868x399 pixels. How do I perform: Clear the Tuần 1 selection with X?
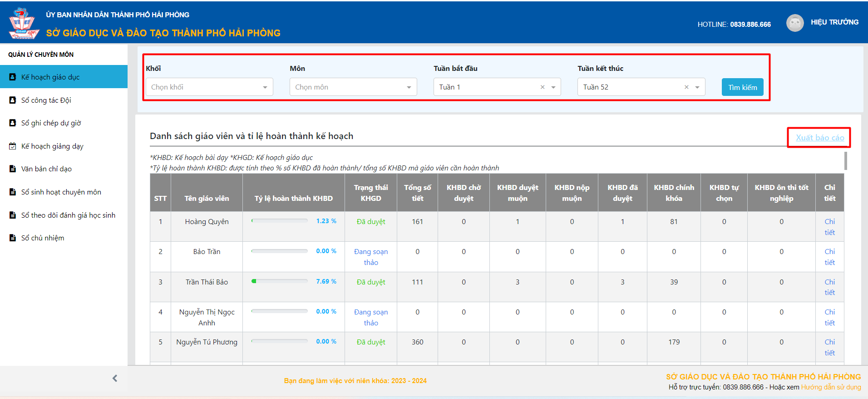[x=542, y=87]
